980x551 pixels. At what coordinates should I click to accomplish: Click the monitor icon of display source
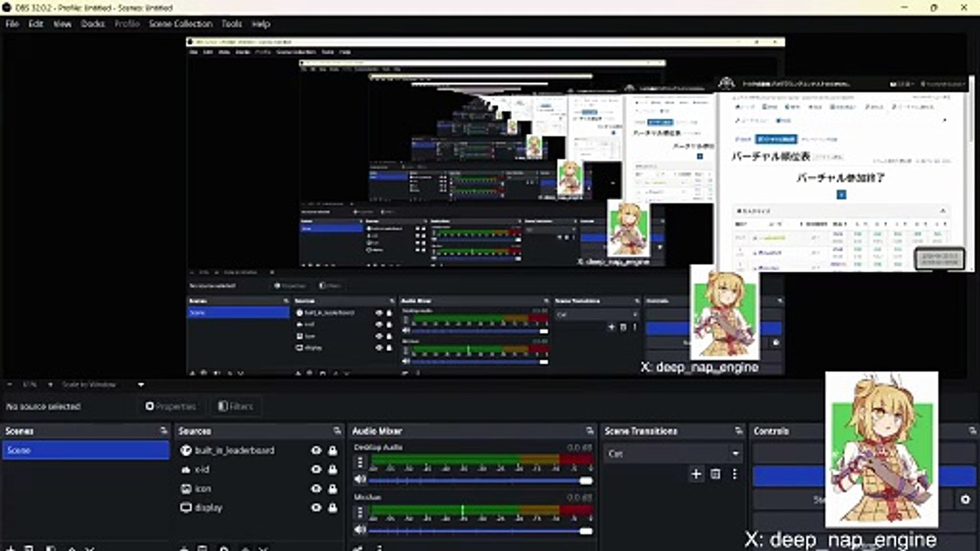click(x=186, y=507)
